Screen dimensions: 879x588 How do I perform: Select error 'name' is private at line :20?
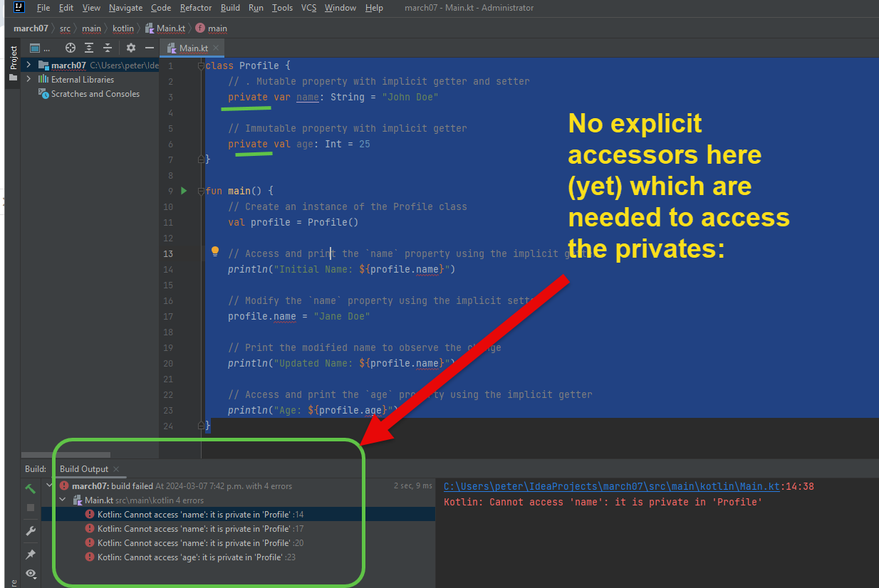[x=237, y=542]
